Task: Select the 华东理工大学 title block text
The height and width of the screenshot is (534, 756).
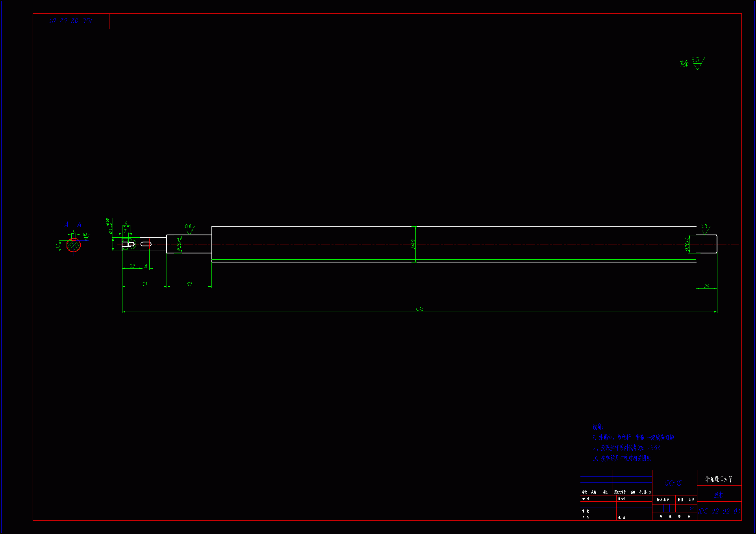Action: [x=719, y=479]
